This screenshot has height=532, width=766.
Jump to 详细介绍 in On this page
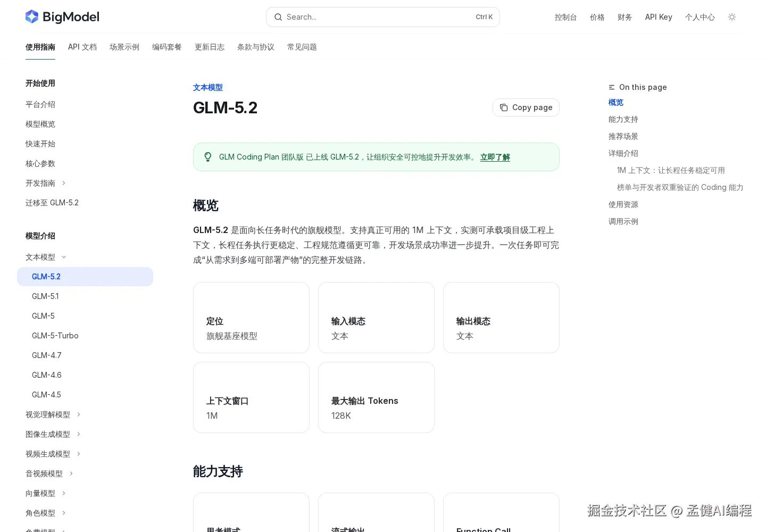click(623, 153)
